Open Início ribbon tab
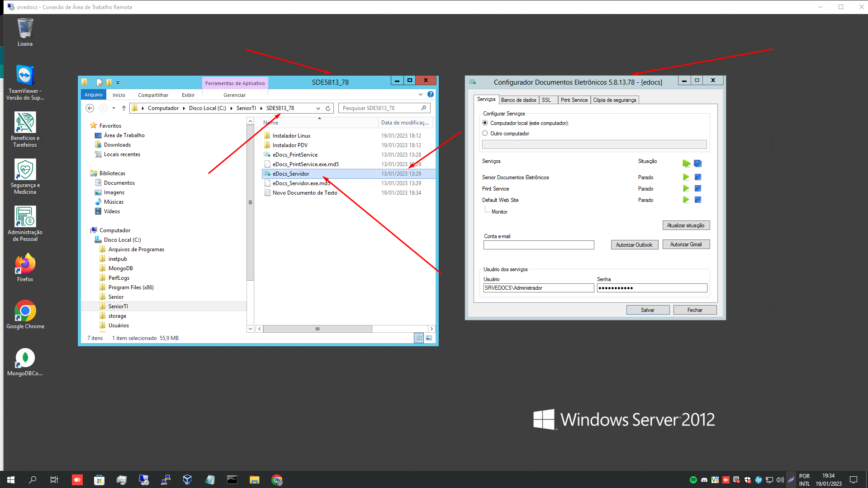868x488 pixels. [119, 95]
